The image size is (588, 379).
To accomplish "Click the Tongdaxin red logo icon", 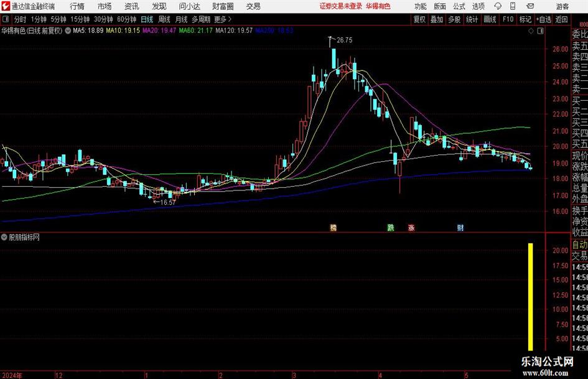I will [x=6, y=6].
